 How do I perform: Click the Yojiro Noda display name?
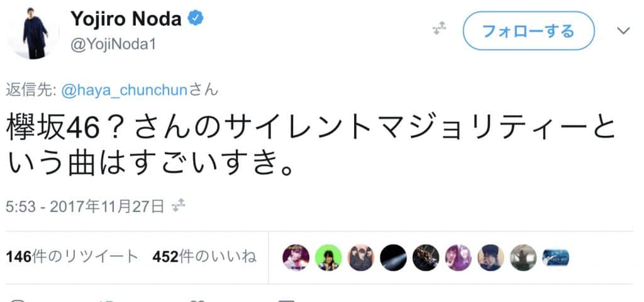click(x=125, y=20)
